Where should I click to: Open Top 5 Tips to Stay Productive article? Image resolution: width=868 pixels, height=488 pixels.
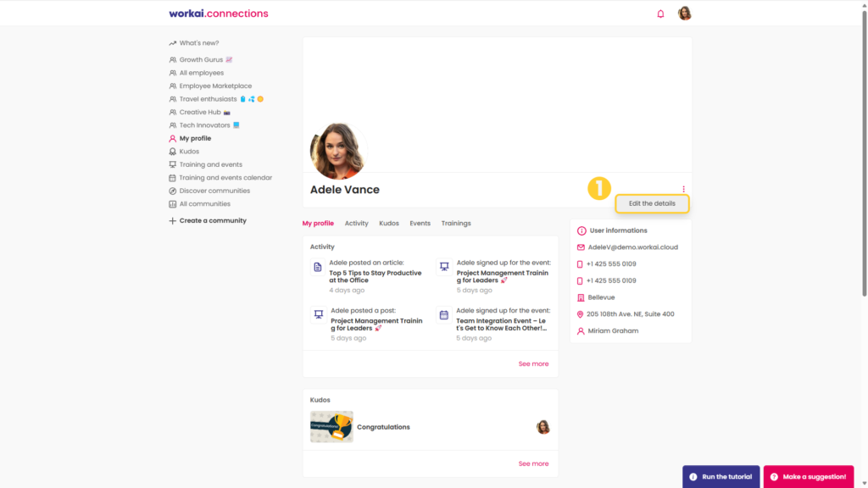[x=376, y=277]
